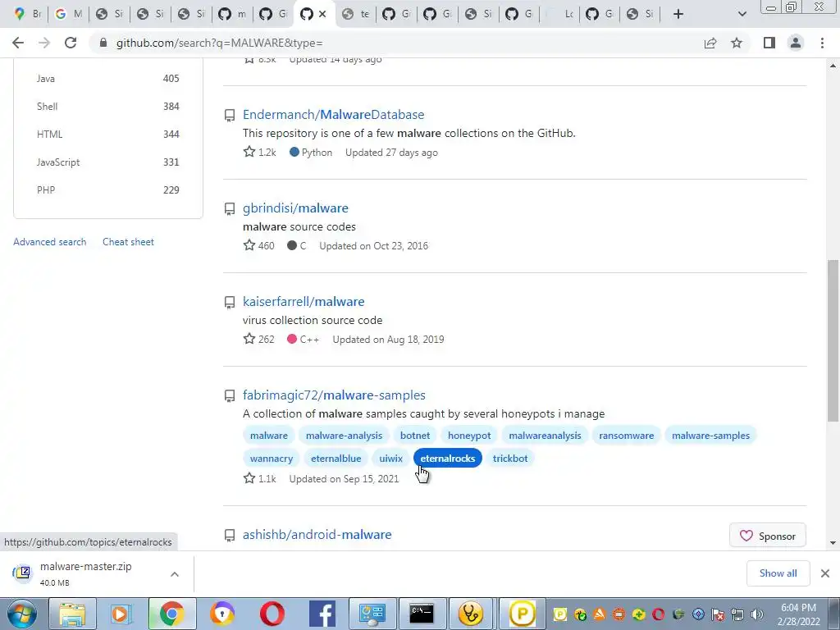This screenshot has width=840, height=630.
Task: Click the Sponsor heart button
Action: click(x=768, y=536)
